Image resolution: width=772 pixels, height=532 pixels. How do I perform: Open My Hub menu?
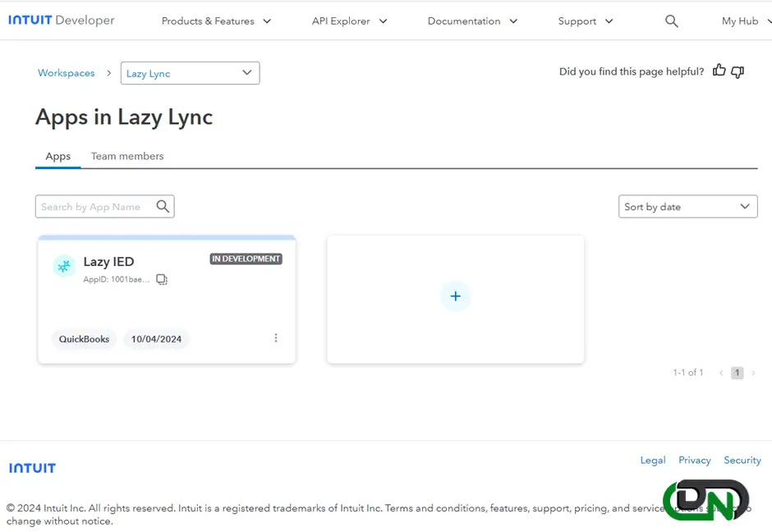(x=746, y=21)
